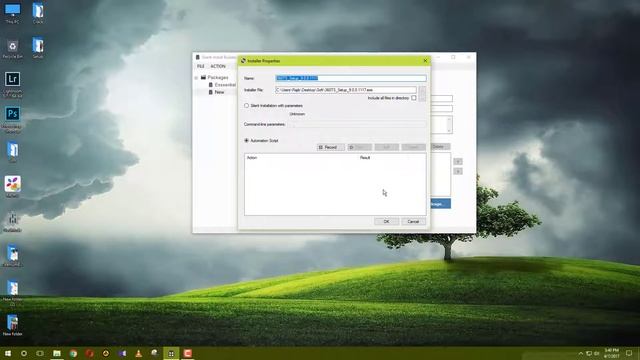Click the Record button
Screen dimensions: 640x360
click(x=331, y=147)
